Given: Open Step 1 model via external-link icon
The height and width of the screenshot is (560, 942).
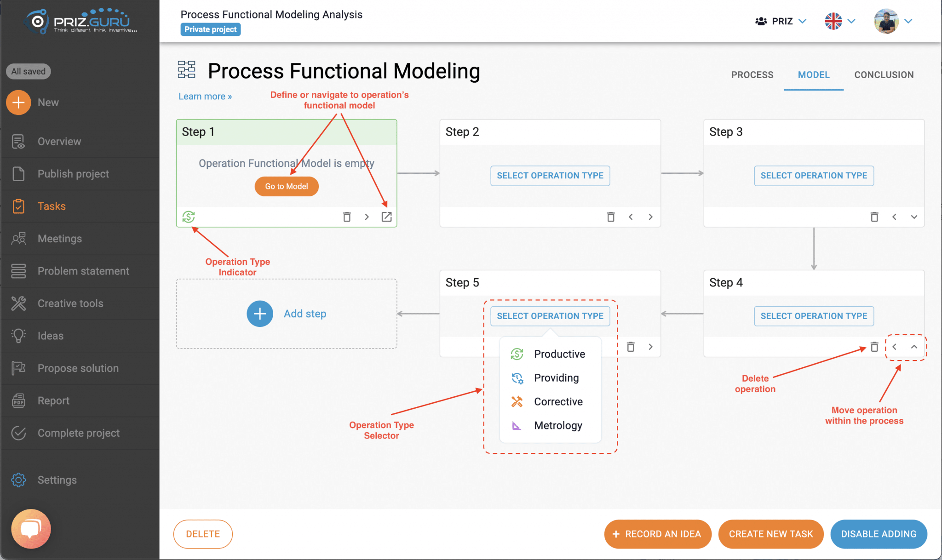Looking at the screenshot, I should 386,217.
